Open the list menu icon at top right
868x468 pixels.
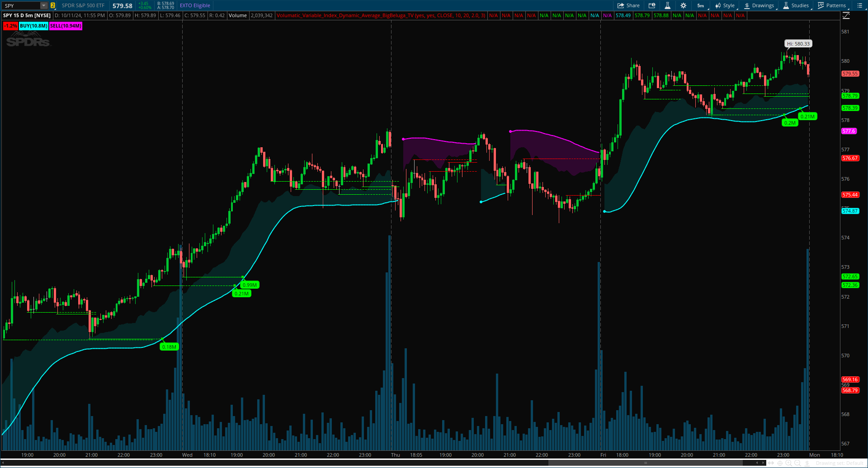[859, 5]
